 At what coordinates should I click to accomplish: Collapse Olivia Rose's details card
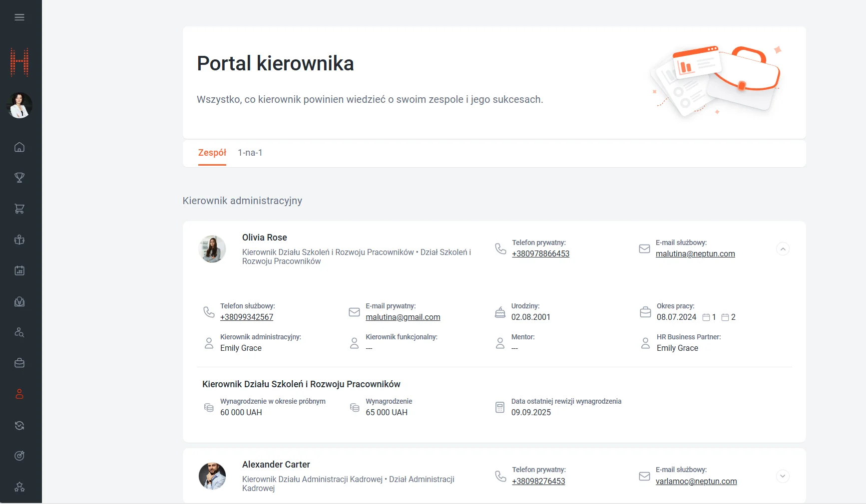(x=783, y=249)
